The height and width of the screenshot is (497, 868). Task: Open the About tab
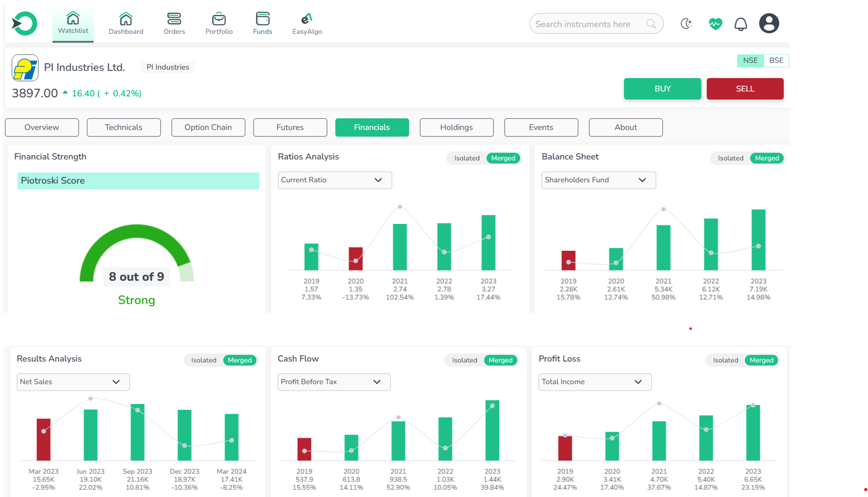pos(626,128)
